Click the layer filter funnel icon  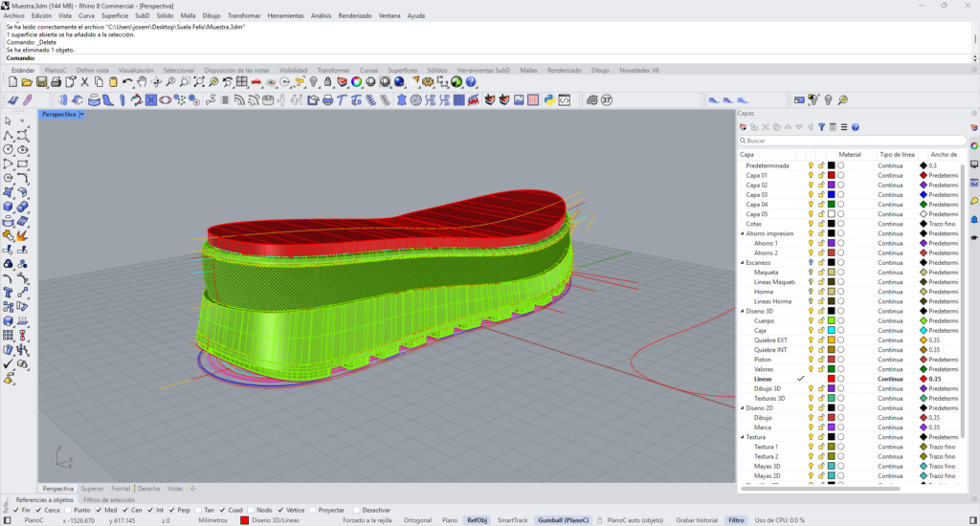(821, 127)
